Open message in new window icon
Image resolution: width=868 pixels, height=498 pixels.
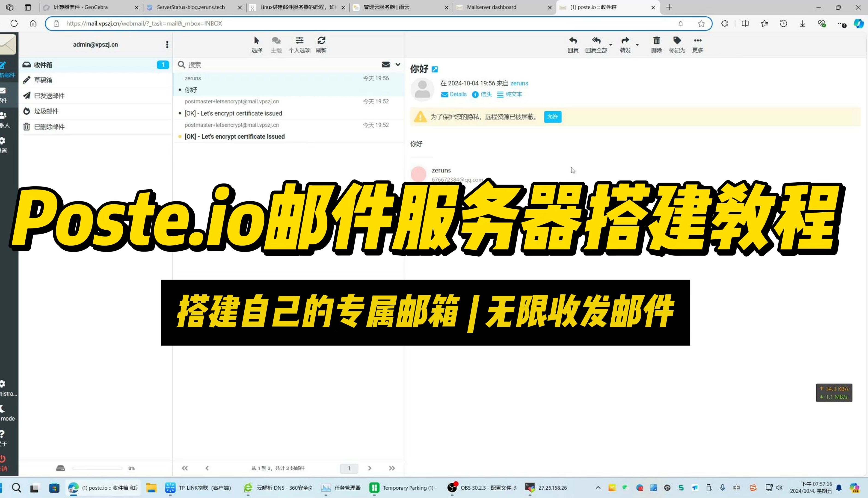pos(435,69)
